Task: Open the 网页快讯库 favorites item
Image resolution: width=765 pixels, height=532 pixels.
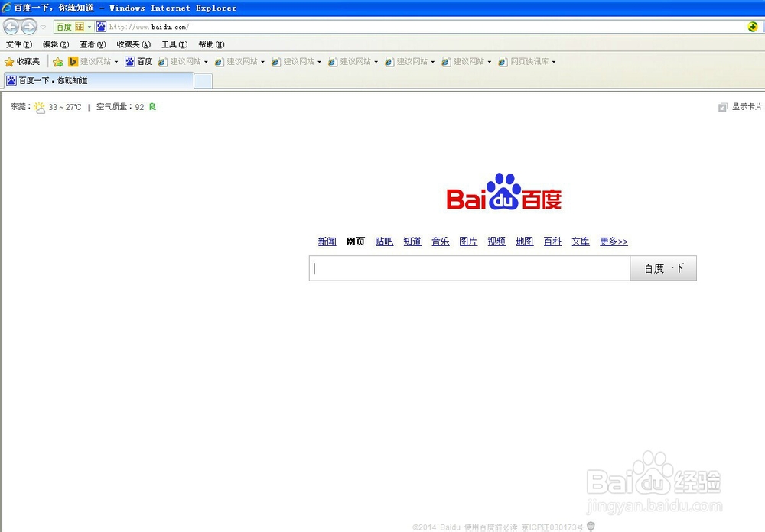Action: (523, 61)
